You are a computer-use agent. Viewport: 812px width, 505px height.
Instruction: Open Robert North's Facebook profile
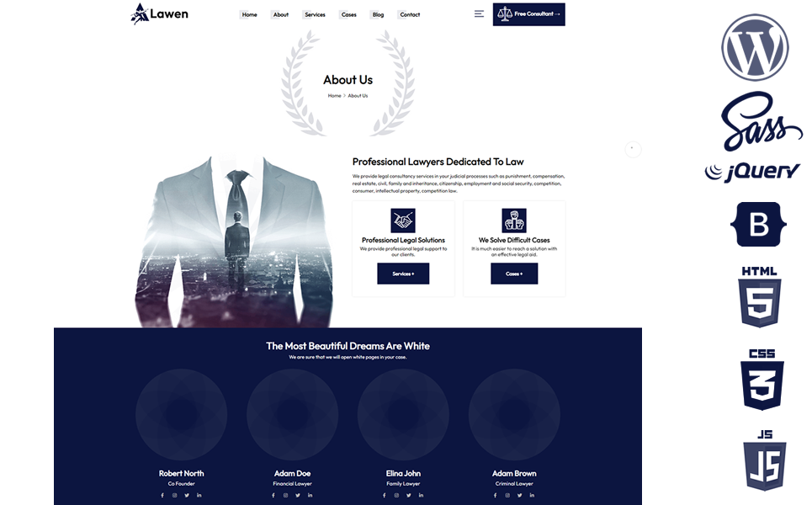click(x=162, y=495)
